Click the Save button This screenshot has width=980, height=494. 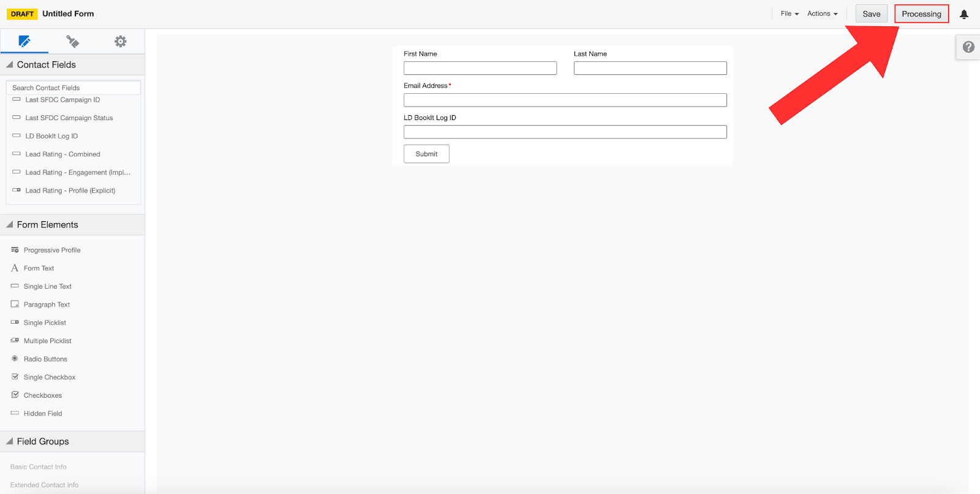click(871, 14)
